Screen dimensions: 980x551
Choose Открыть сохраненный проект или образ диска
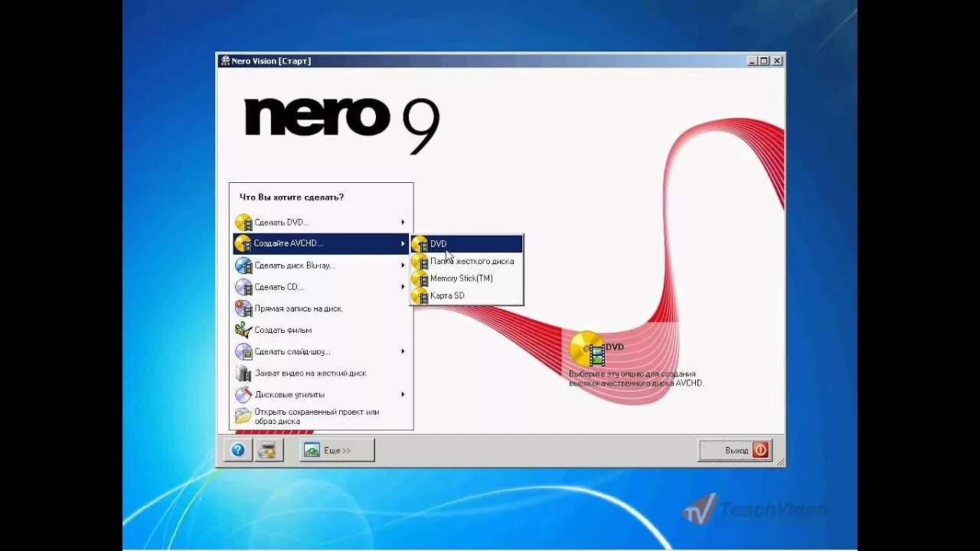(x=321, y=416)
